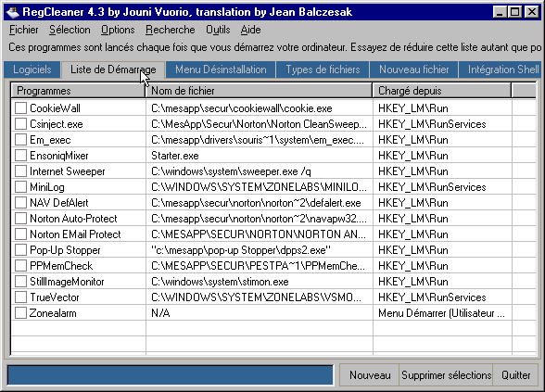The height and width of the screenshot is (392, 545).
Task: Open the Recherche menu
Action: pos(171,30)
